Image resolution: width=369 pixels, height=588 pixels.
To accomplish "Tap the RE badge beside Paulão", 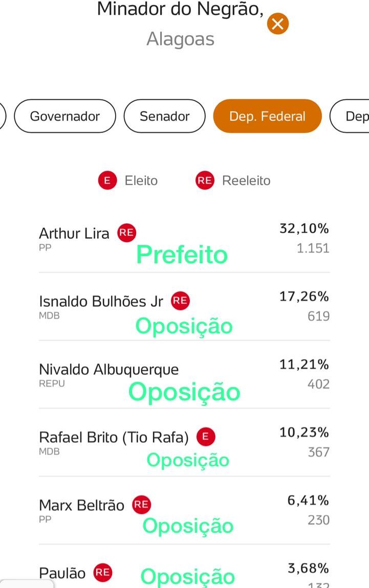I will pyautogui.click(x=102, y=573).
